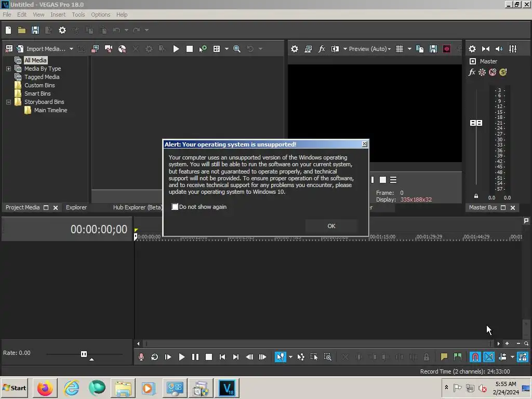Collapse Storyboard Bins tree node

click(x=8, y=102)
